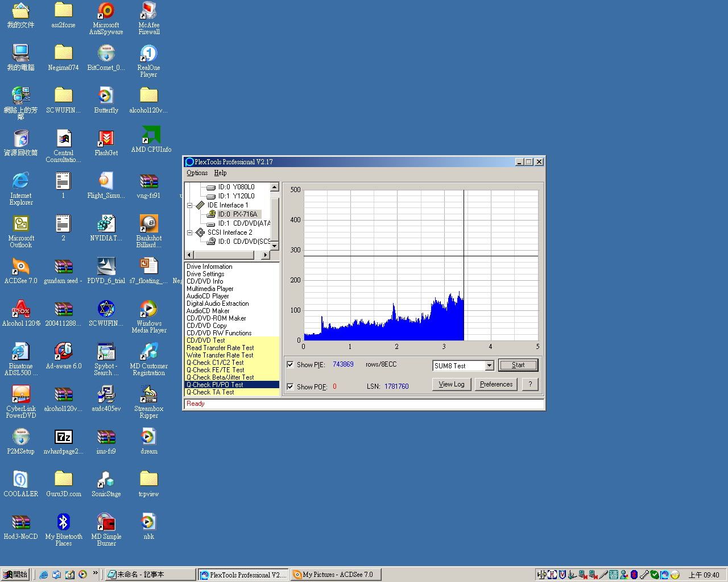This screenshot has height=582, width=728.
Task: Open ACDSee 7.0 desktop shortcut
Action: tap(21, 271)
